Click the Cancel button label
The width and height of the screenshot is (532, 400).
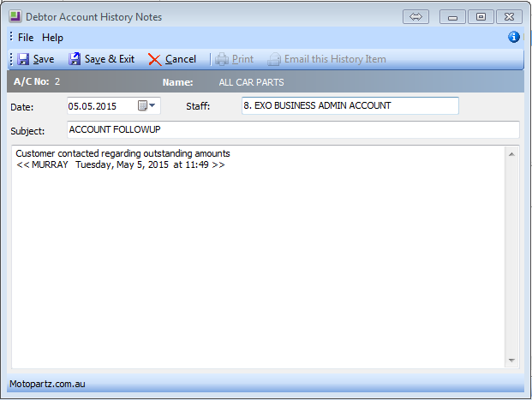point(181,59)
